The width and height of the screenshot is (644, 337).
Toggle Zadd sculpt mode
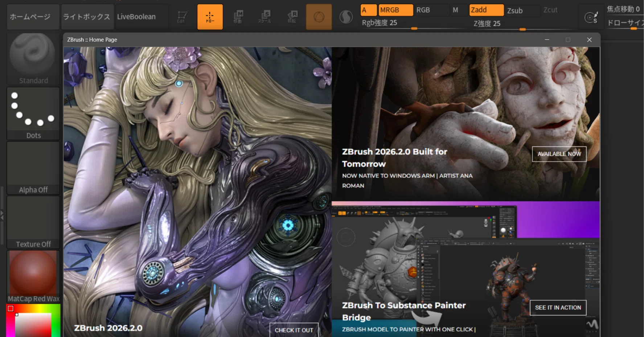pyautogui.click(x=487, y=10)
